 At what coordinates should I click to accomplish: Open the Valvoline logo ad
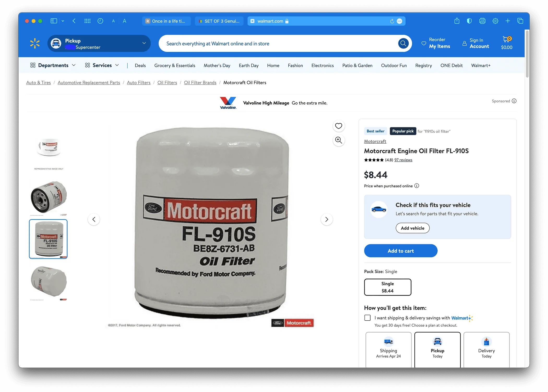click(228, 103)
